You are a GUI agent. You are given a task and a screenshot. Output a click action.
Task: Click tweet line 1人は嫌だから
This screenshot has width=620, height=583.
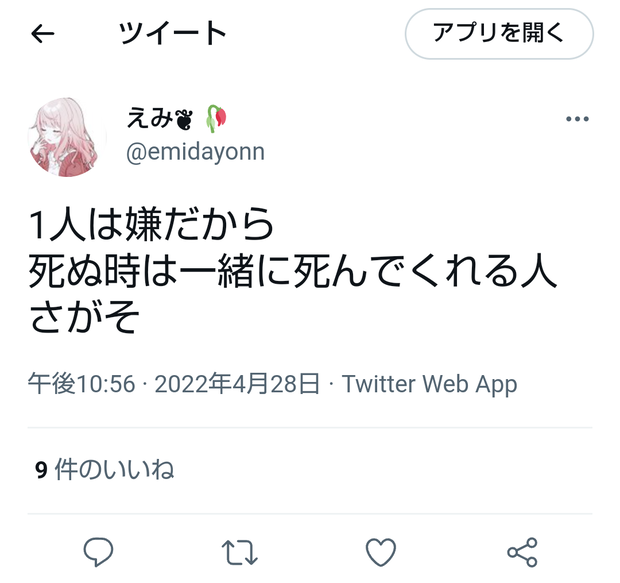151,225
